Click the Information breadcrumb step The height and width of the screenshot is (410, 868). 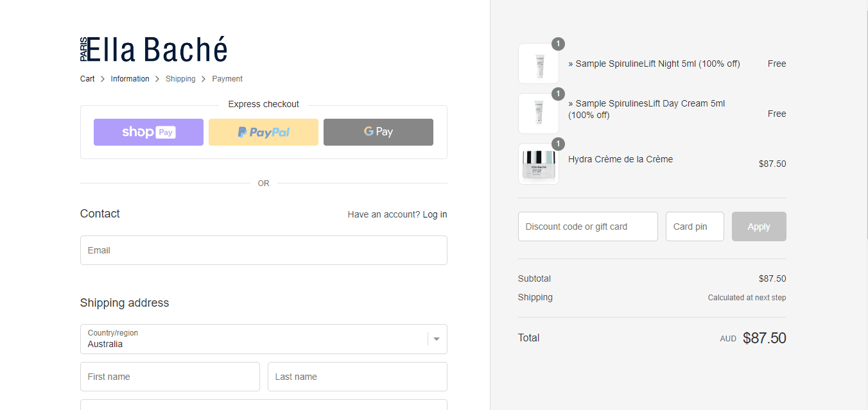click(130, 79)
